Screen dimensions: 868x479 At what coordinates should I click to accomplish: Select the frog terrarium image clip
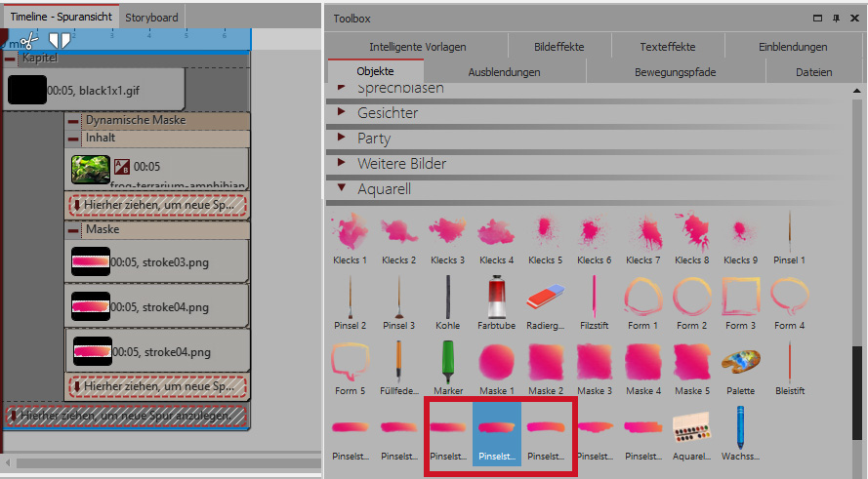(91, 168)
